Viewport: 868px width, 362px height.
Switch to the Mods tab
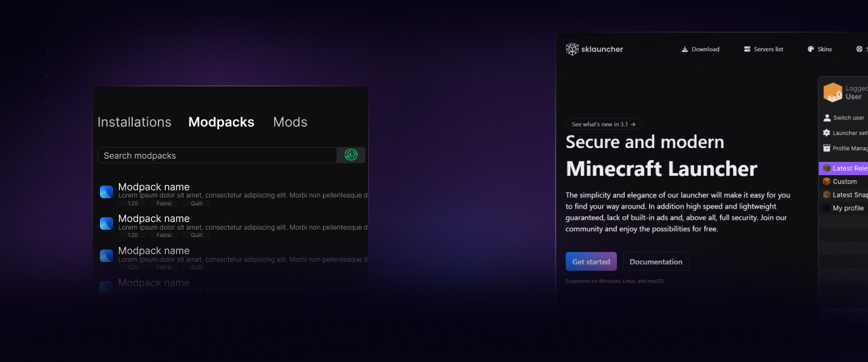tap(290, 122)
